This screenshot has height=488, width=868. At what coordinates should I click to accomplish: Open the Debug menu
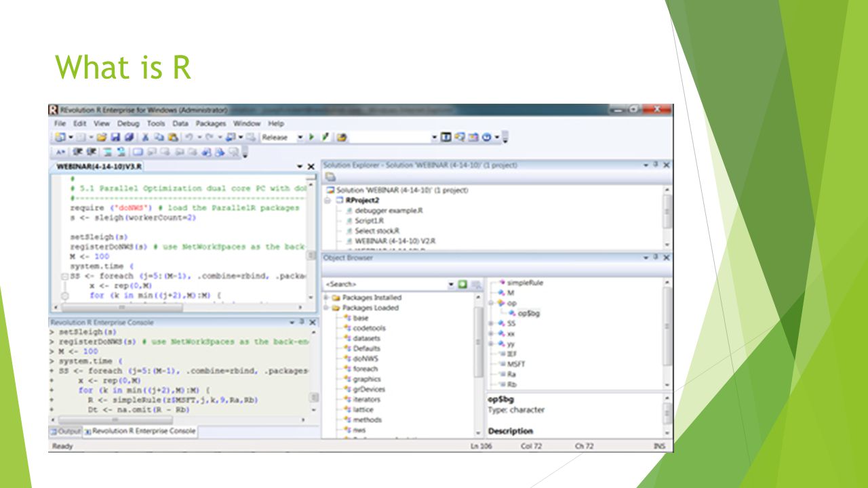click(x=127, y=123)
